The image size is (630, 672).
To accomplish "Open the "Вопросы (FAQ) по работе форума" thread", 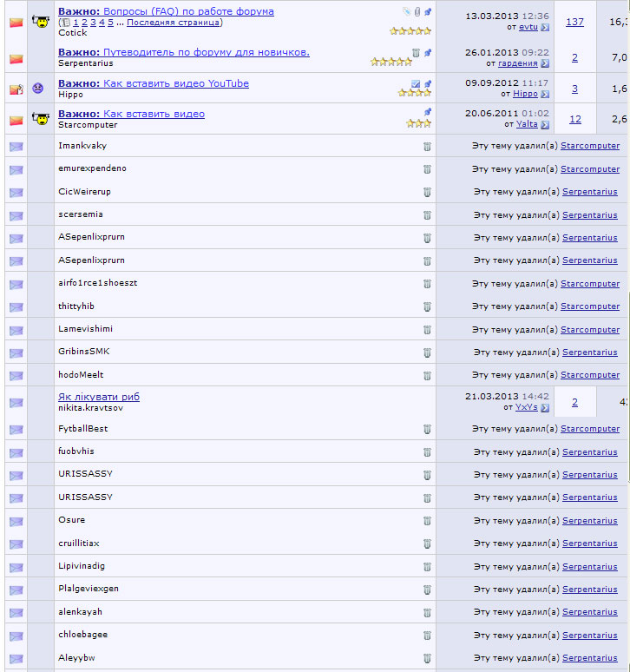I will [188, 11].
